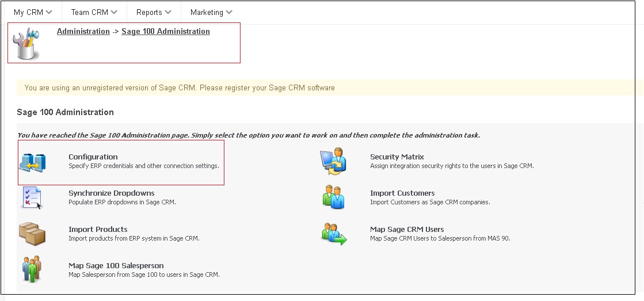Open Synchronize Dropdowns link

[x=111, y=193]
